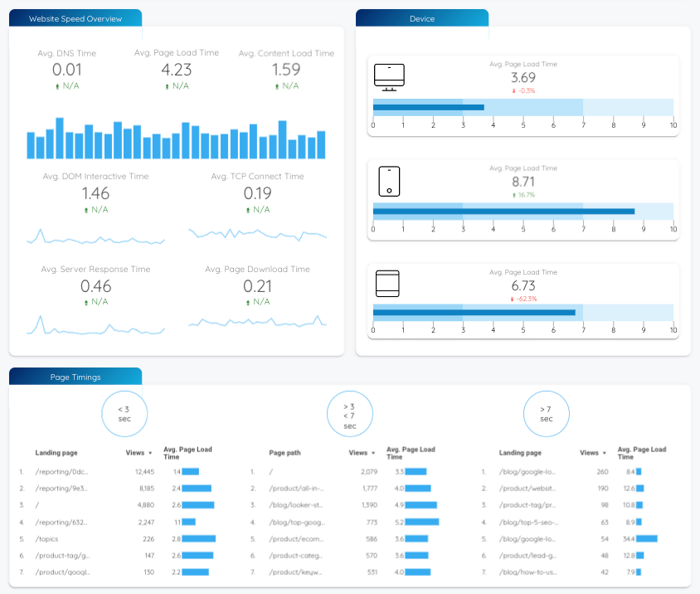This screenshot has width=700, height=594.
Task: Click the 260 views cell
Action: [x=603, y=471]
